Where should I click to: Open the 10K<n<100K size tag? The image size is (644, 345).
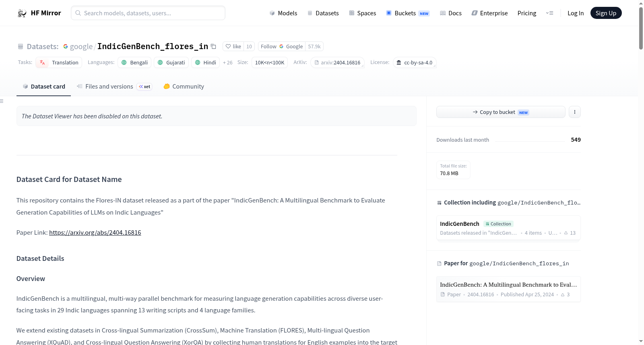[x=270, y=62]
